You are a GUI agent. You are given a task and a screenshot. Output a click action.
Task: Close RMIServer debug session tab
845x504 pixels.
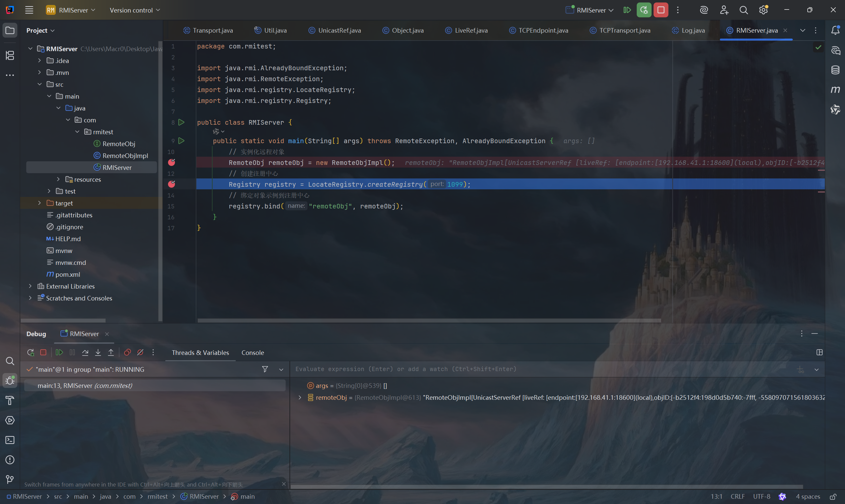(x=107, y=333)
